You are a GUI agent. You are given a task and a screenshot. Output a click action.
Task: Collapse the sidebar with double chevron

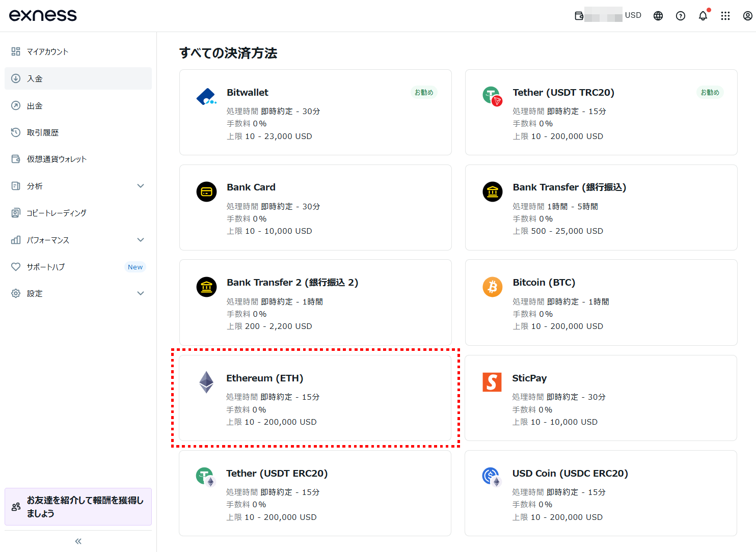point(78,541)
